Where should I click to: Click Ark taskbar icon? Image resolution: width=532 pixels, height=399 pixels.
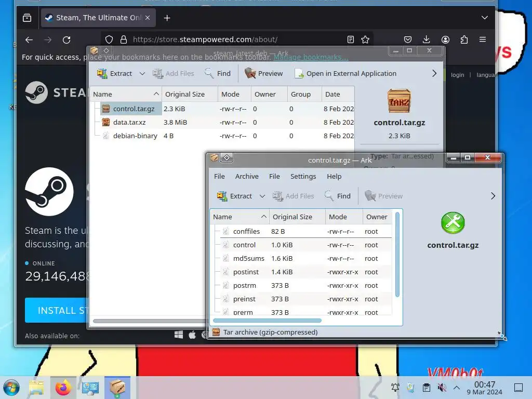[117, 388]
